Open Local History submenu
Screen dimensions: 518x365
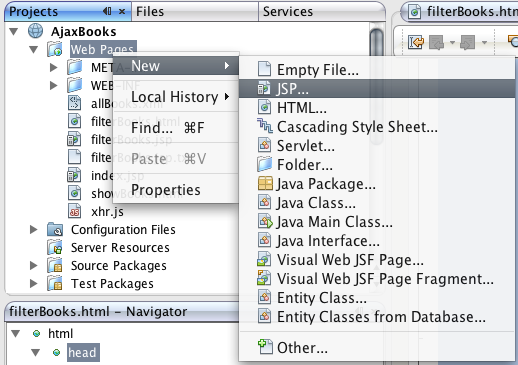click(x=176, y=97)
